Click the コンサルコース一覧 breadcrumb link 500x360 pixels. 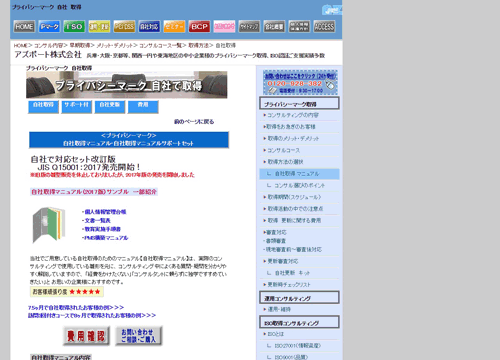coord(161,45)
